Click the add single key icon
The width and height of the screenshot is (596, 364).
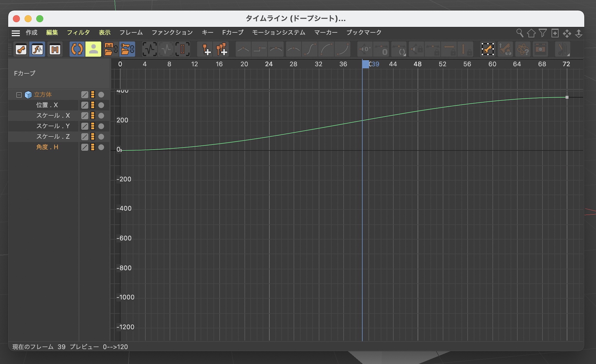[206, 49]
